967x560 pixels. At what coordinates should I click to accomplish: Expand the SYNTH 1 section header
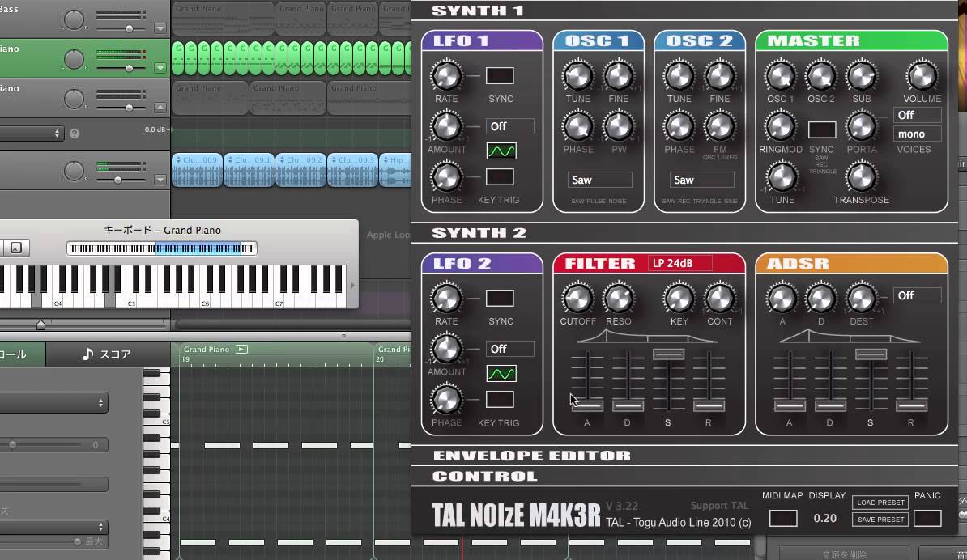(684, 11)
